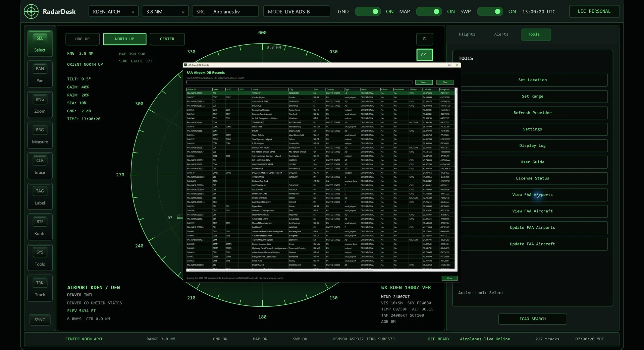Viewport: 644px width, 350px height.
Task: Select the TAG Label tool
Action: click(40, 196)
